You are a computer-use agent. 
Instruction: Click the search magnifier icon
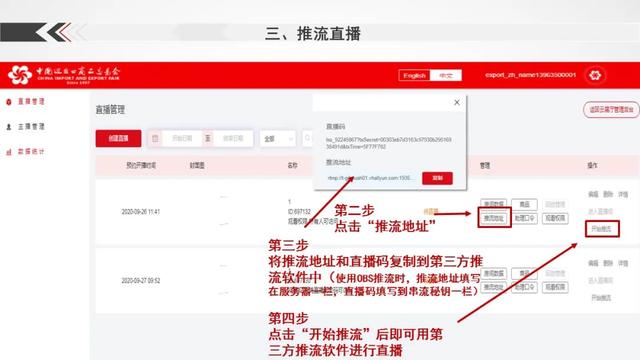(307, 139)
